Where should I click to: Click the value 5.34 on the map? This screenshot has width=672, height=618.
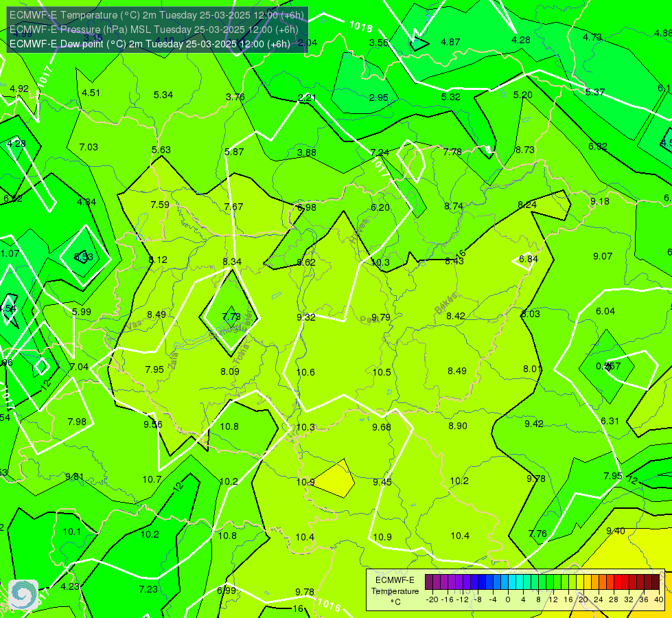[163, 95]
